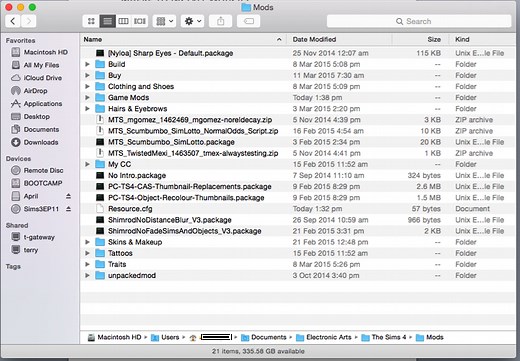Sort by Kind column header
520x361 pixels.
(x=483, y=39)
